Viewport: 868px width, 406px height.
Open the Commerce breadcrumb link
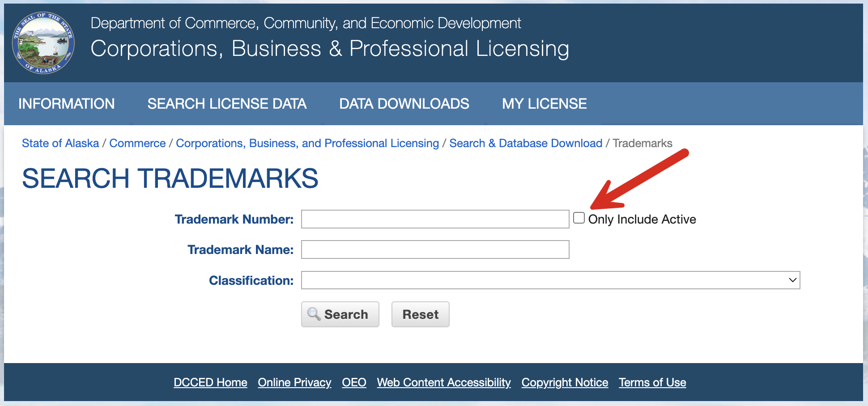pyautogui.click(x=137, y=143)
